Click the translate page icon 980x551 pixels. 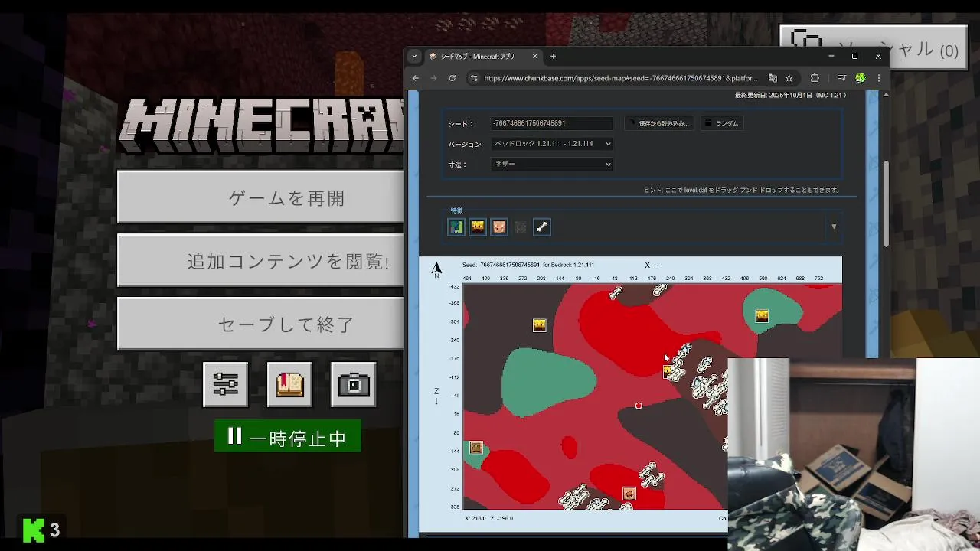[x=773, y=78]
